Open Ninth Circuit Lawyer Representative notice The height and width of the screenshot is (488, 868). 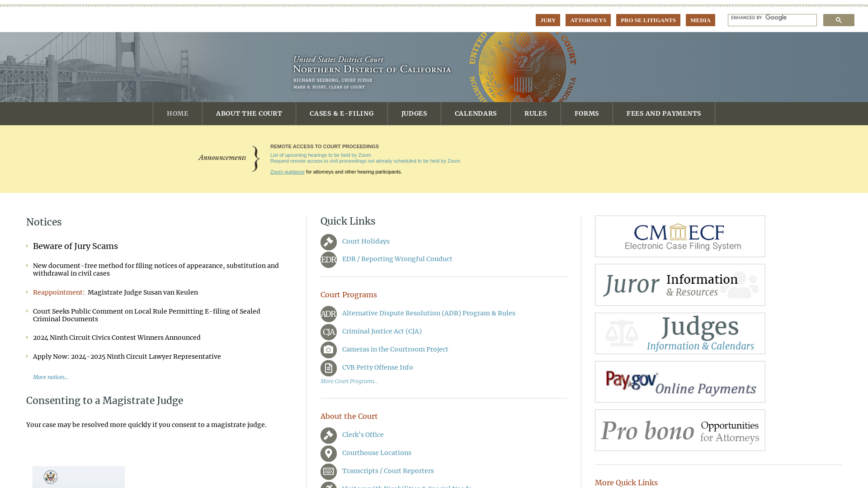[x=127, y=357]
